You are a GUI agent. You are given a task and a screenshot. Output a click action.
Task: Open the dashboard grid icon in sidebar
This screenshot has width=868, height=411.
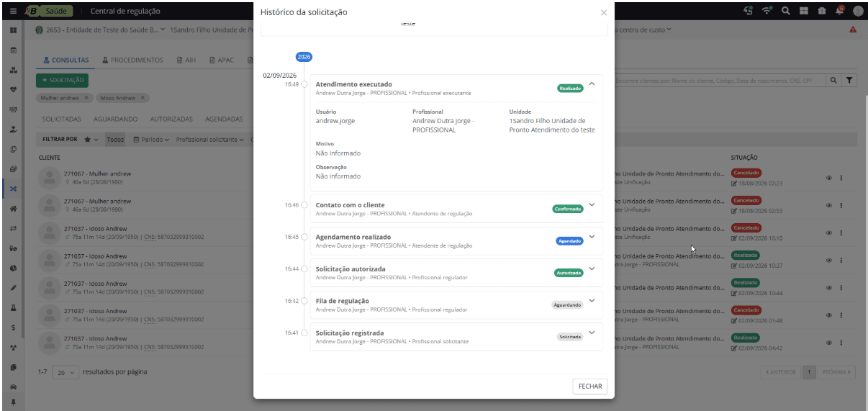click(13, 30)
